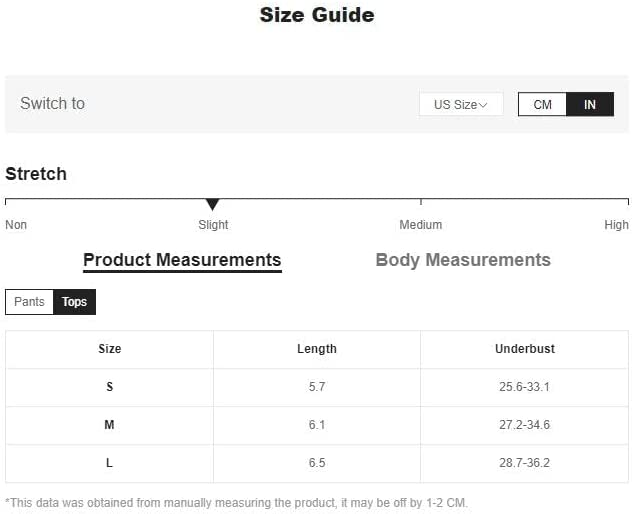This screenshot has width=634, height=514.
Task: Click the chevron arrow beside US Size
Action: [x=483, y=105]
